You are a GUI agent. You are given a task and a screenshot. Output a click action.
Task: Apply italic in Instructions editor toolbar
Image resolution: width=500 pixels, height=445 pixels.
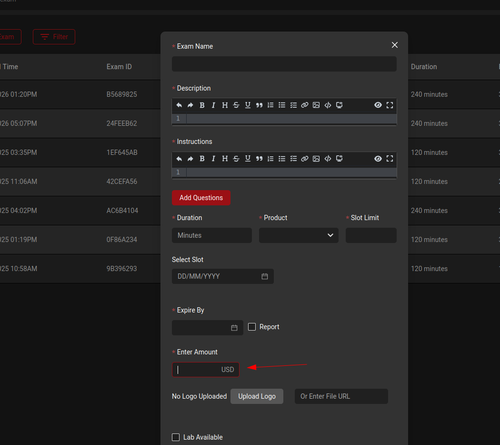pos(213,159)
